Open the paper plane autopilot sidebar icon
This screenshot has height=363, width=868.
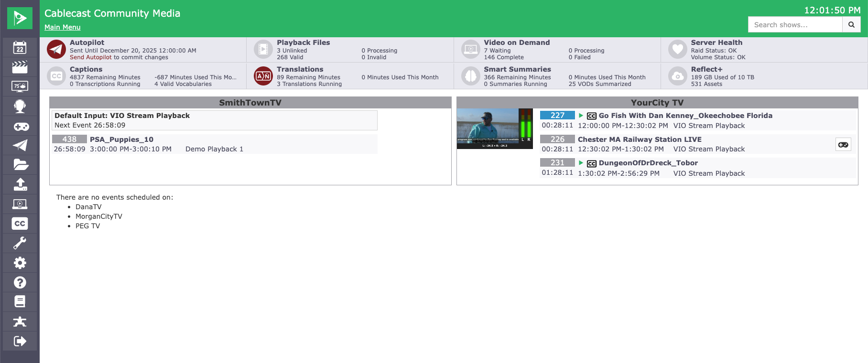pos(20,145)
